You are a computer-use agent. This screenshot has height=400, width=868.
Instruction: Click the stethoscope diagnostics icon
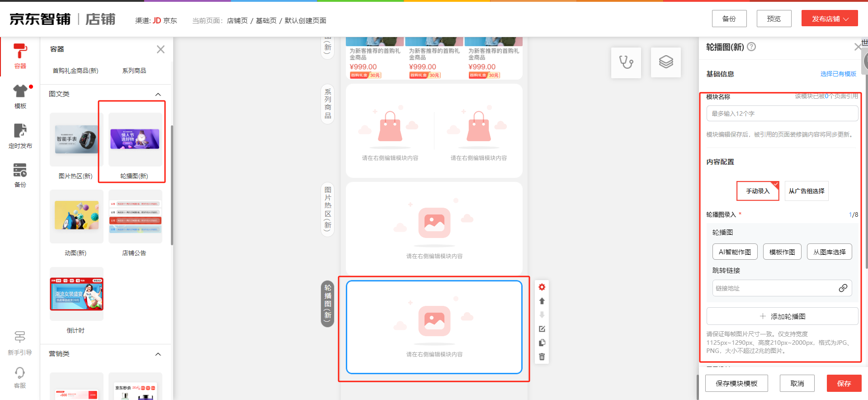[x=626, y=62]
